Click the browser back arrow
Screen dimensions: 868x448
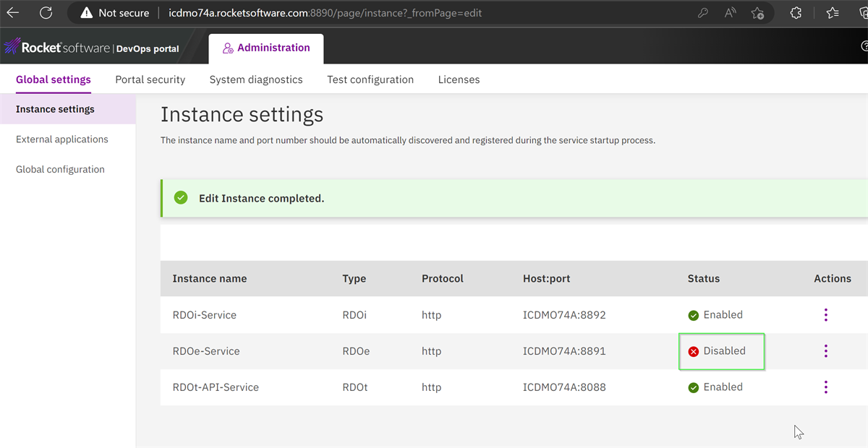(x=12, y=12)
